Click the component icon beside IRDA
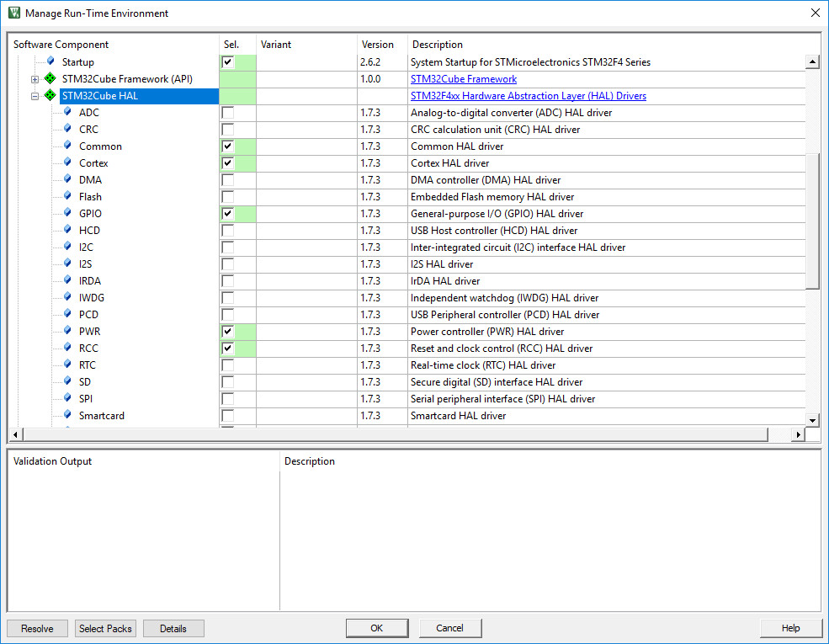 coord(67,280)
